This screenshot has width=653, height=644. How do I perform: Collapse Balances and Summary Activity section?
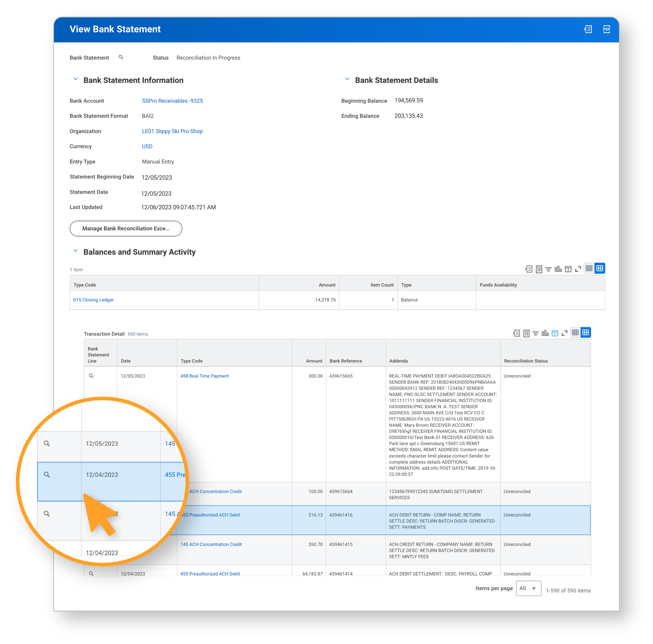[75, 251]
